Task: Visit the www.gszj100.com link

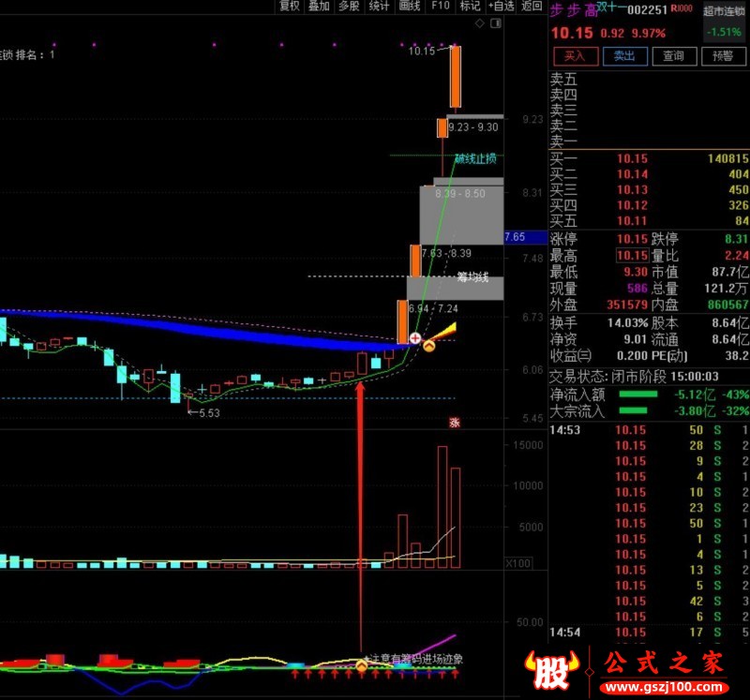Action: tap(664, 687)
